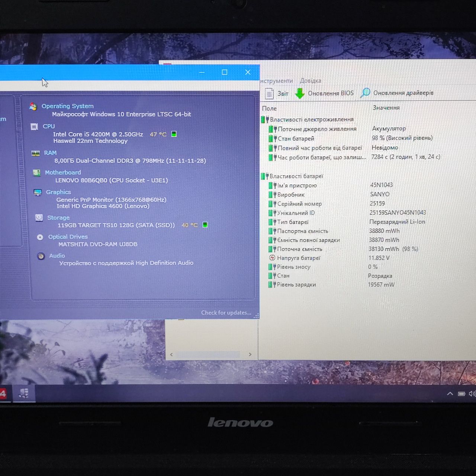Maximize the Speccy window
This screenshot has width=476, height=476.
tap(225, 72)
